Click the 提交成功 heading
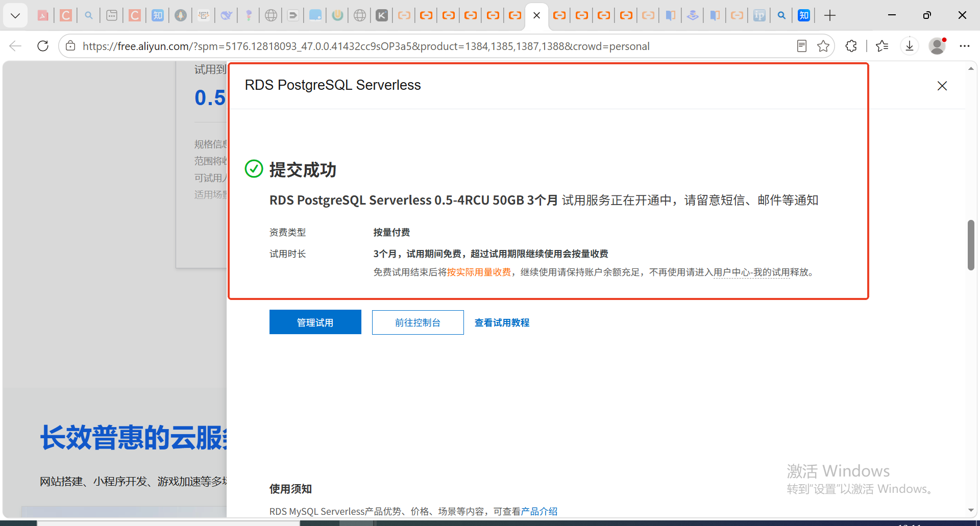980x526 pixels. tap(303, 170)
